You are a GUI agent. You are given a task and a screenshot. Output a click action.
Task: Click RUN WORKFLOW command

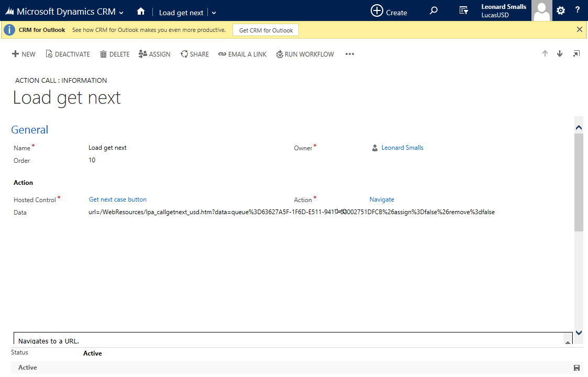[x=305, y=54]
